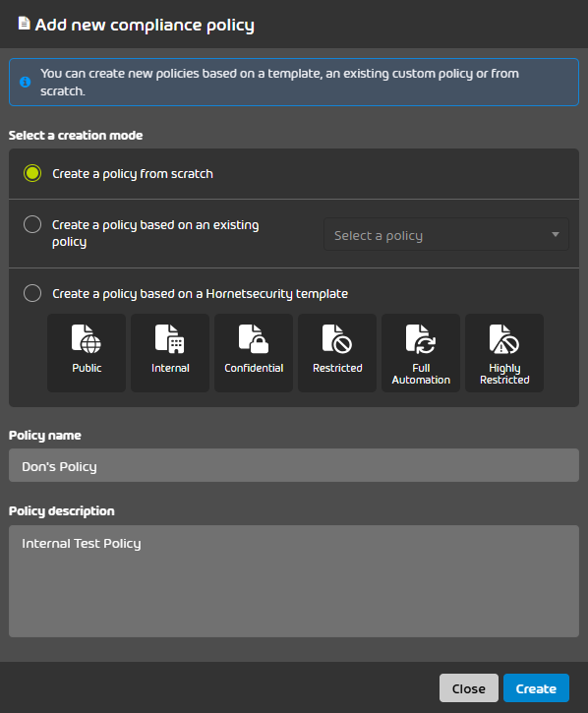This screenshot has height=713, width=588.
Task: Click the 'Create a policy from scratch' label
Action: coord(133,174)
